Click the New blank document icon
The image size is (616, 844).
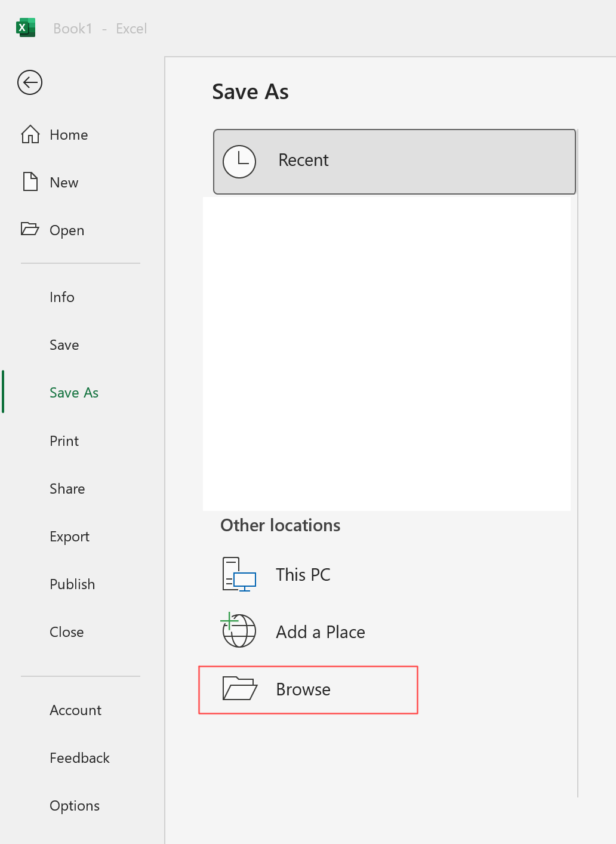pos(30,181)
